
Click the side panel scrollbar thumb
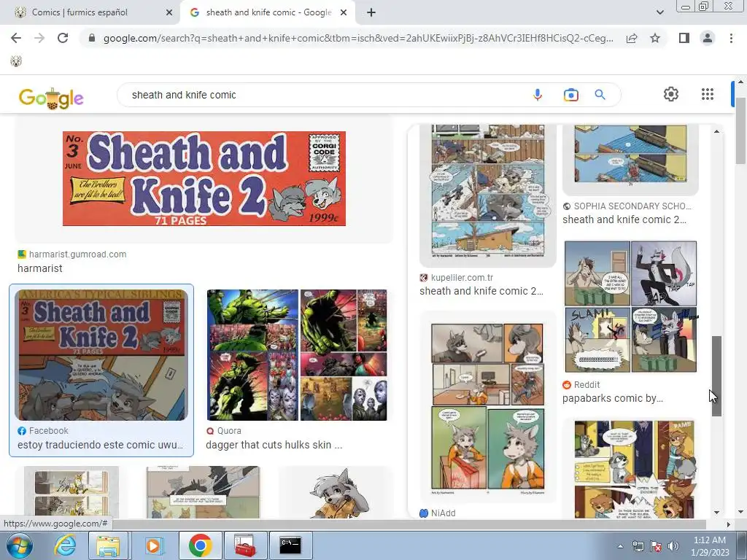point(716,376)
